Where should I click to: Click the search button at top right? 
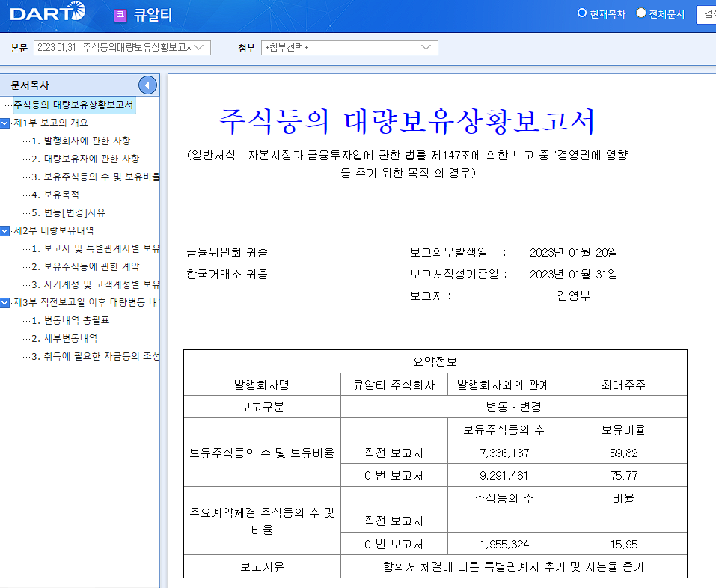pos(706,13)
